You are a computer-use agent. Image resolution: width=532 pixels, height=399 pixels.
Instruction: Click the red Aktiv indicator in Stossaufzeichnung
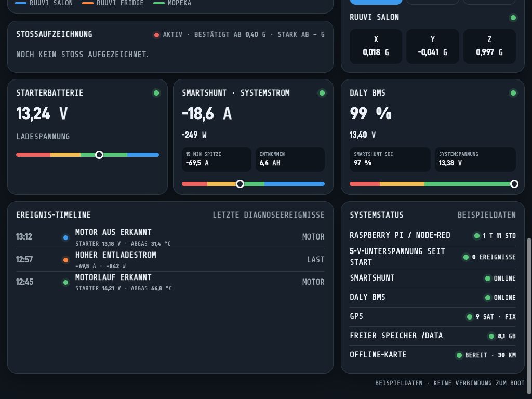point(156,35)
